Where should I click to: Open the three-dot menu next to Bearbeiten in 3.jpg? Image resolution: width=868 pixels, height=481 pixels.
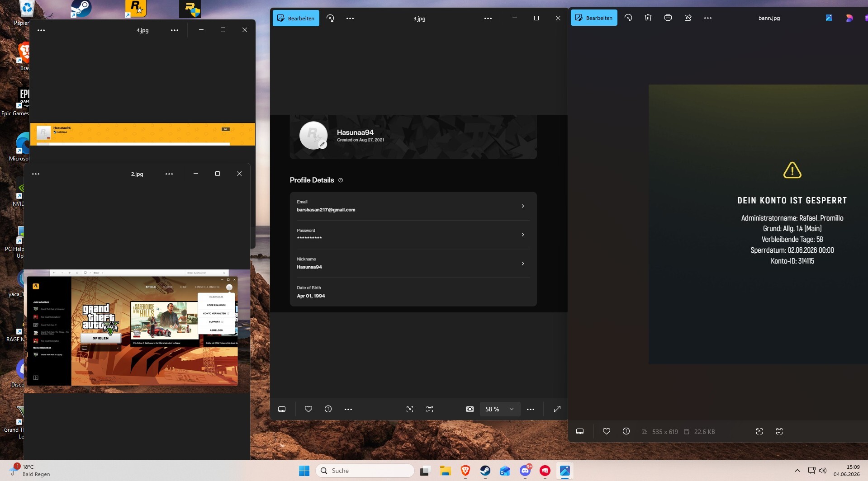tap(350, 18)
